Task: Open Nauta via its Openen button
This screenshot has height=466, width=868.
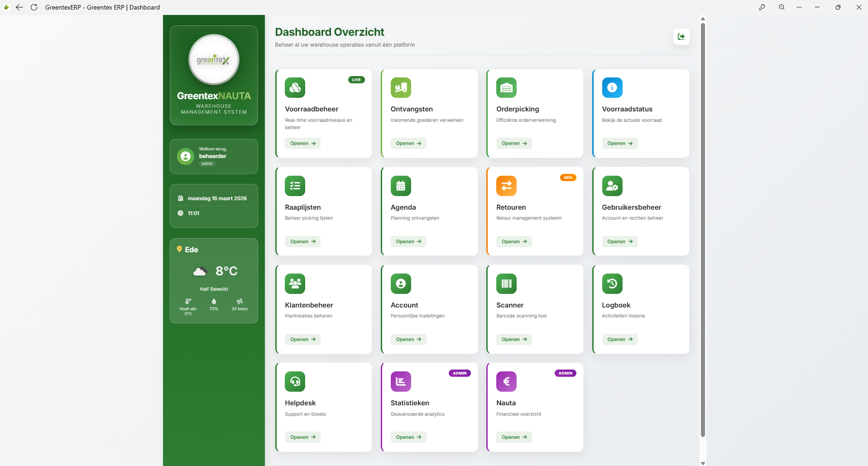Action: (514, 437)
